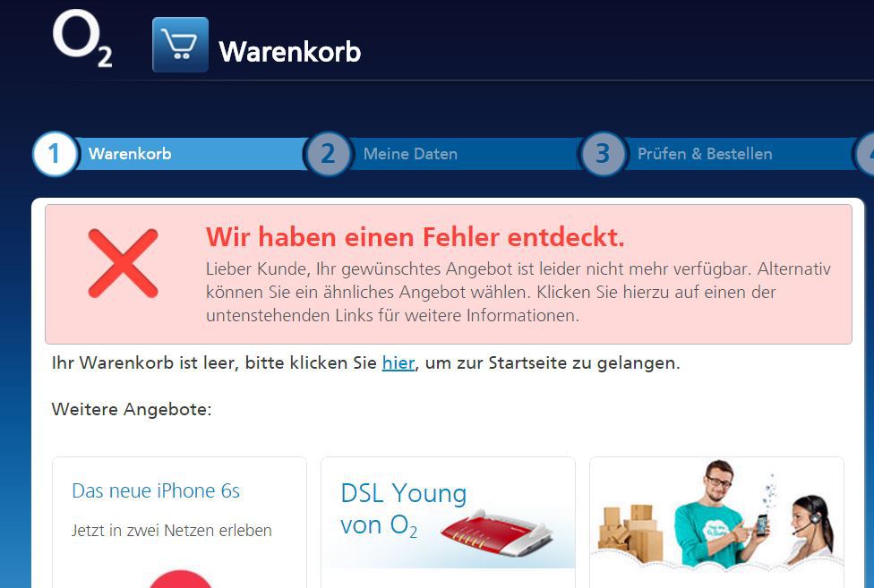Select step 3 circle in progress bar

pos(603,154)
